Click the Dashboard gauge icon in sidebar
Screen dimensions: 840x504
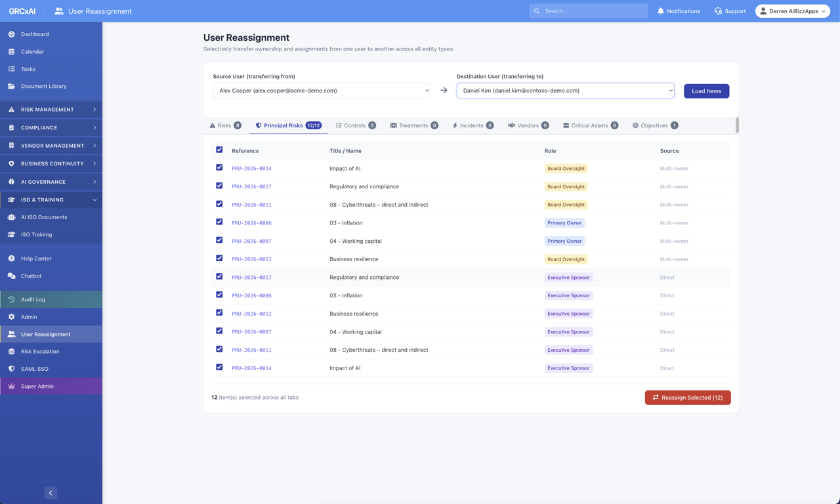[11, 34]
